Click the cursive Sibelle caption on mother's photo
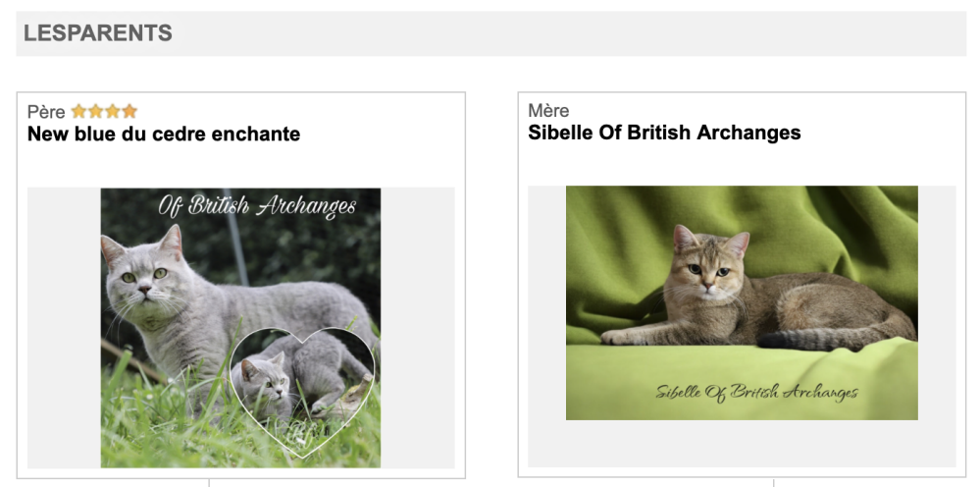Screen dimensions: 980x487 click(755, 393)
